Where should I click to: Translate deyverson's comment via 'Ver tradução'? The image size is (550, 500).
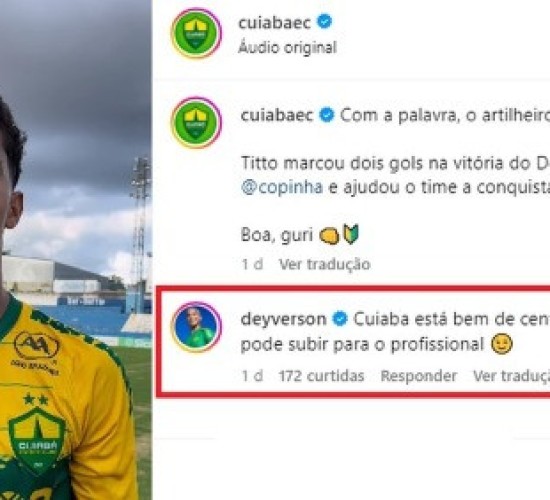(x=511, y=376)
